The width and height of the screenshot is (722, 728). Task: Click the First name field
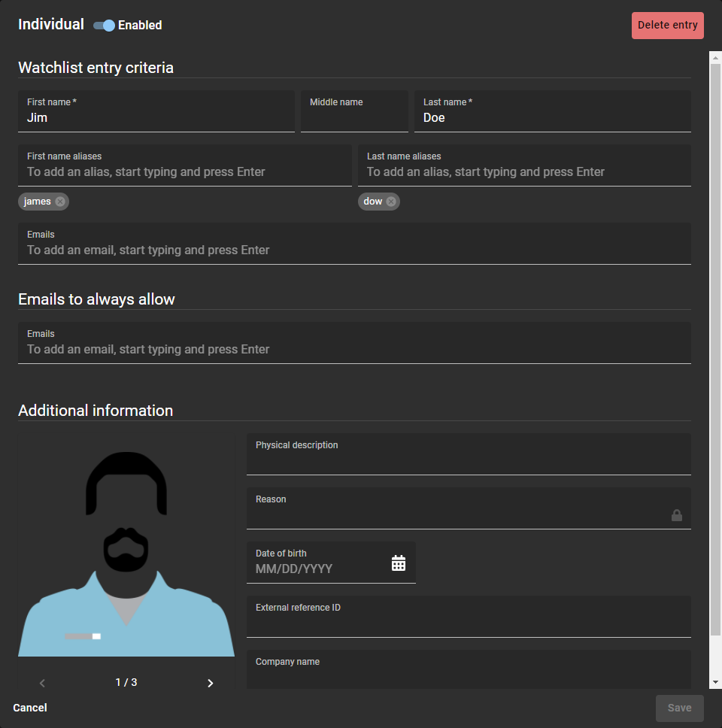(156, 117)
